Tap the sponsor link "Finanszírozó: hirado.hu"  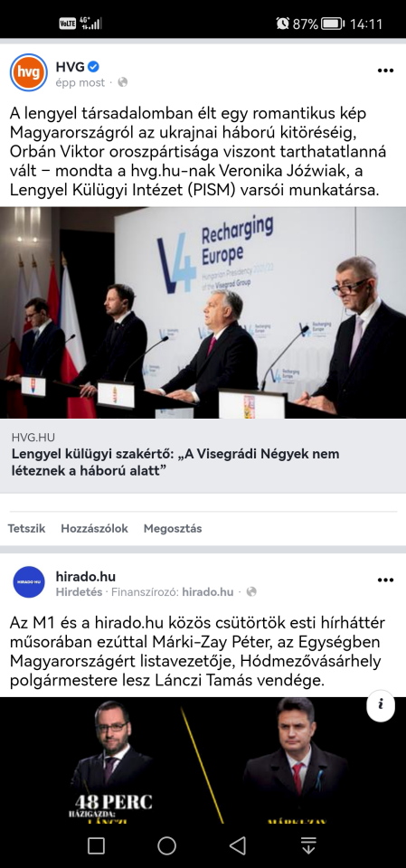tap(173, 592)
